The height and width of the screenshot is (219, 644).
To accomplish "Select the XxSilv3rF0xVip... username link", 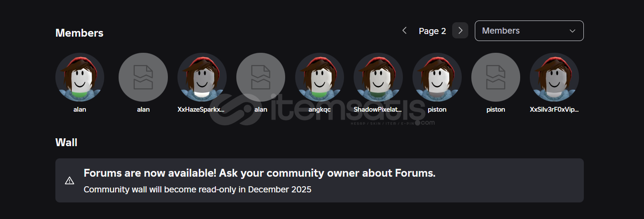I will 554,109.
